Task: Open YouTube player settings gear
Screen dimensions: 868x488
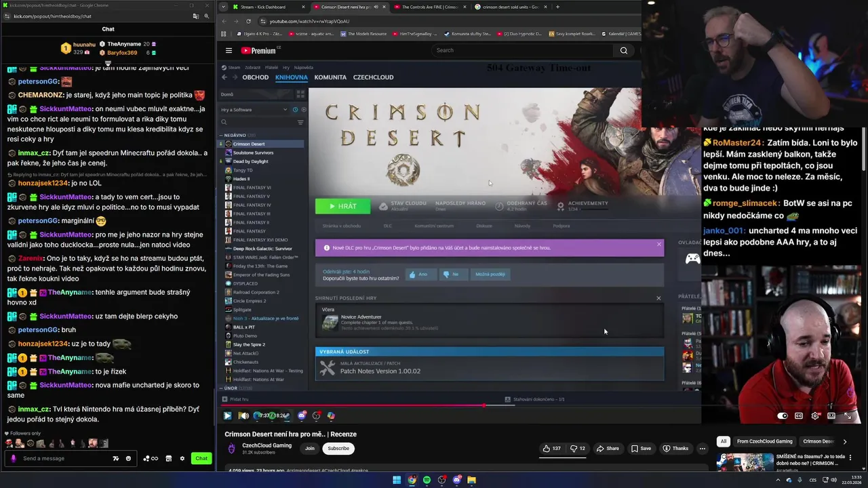Action: (x=815, y=415)
